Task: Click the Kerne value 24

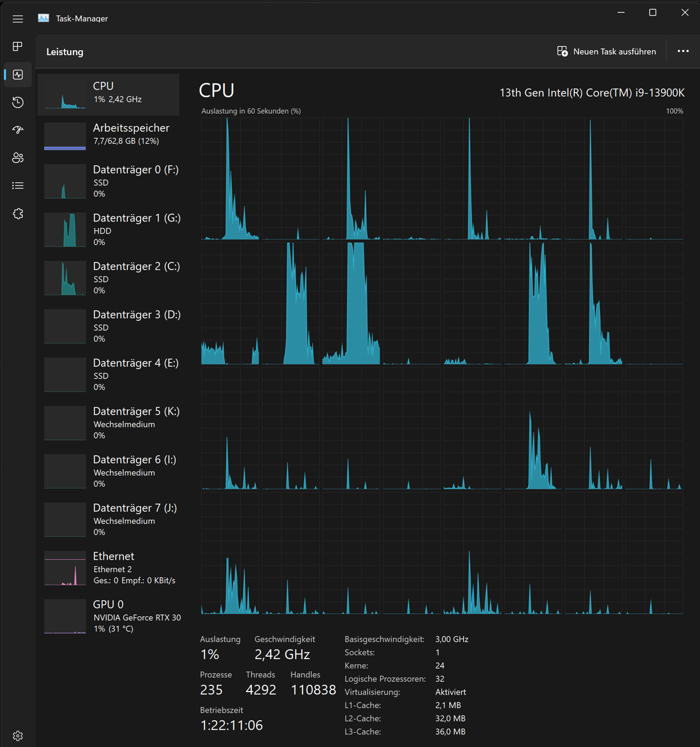Action: 440,665
